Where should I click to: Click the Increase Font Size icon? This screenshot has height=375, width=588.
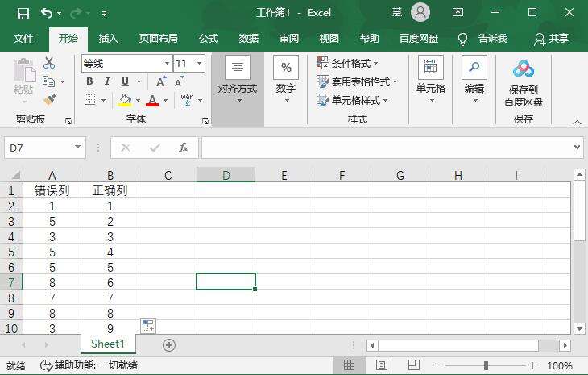point(161,81)
